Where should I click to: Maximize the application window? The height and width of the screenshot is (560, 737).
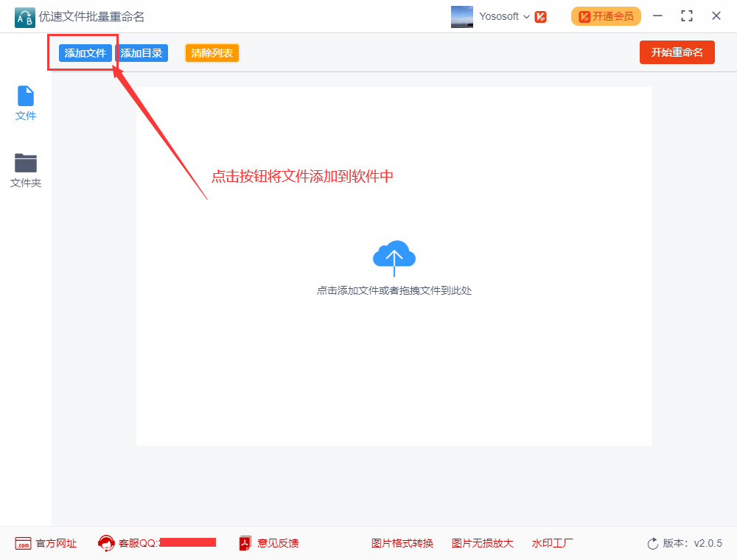687,16
